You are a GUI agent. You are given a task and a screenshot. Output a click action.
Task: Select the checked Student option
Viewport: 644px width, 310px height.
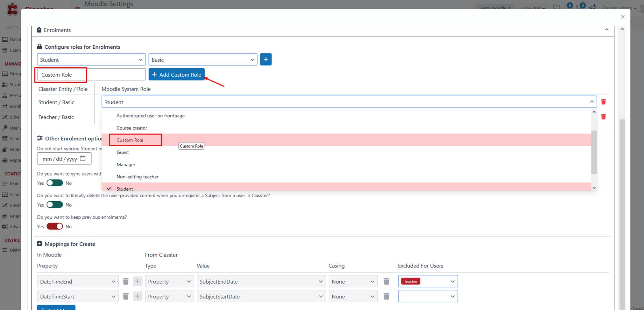[346, 187]
